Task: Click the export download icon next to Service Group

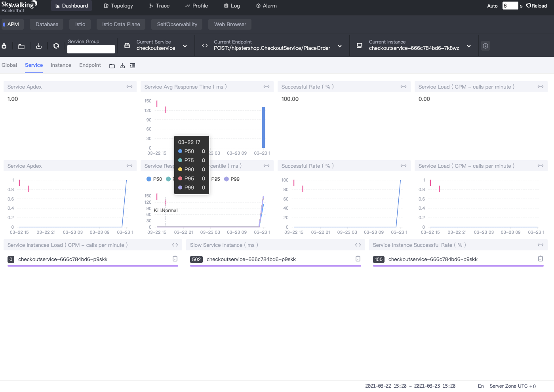Action: pyautogui.click(x=39, y=46)
